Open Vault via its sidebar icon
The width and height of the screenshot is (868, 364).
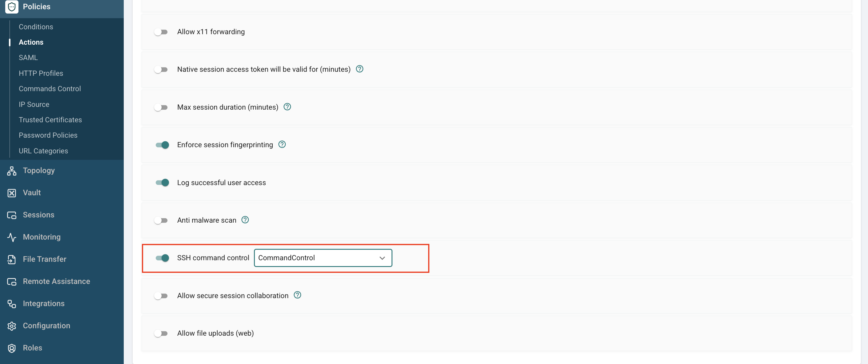(12, 193)
